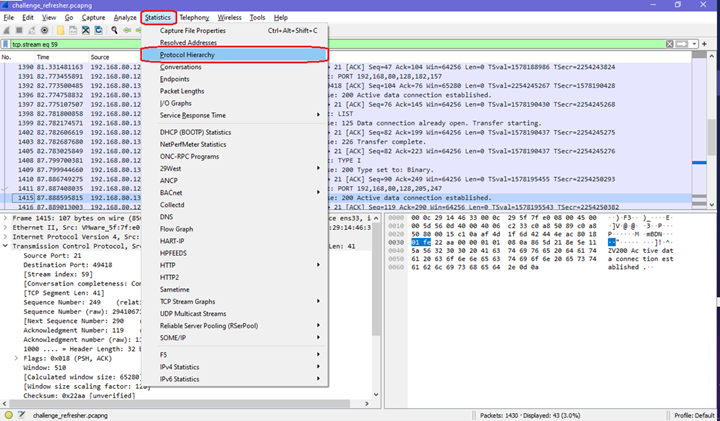720x421 pixels.
Task: Select Endpoints menu entry
Action: [x=235, y=79]
